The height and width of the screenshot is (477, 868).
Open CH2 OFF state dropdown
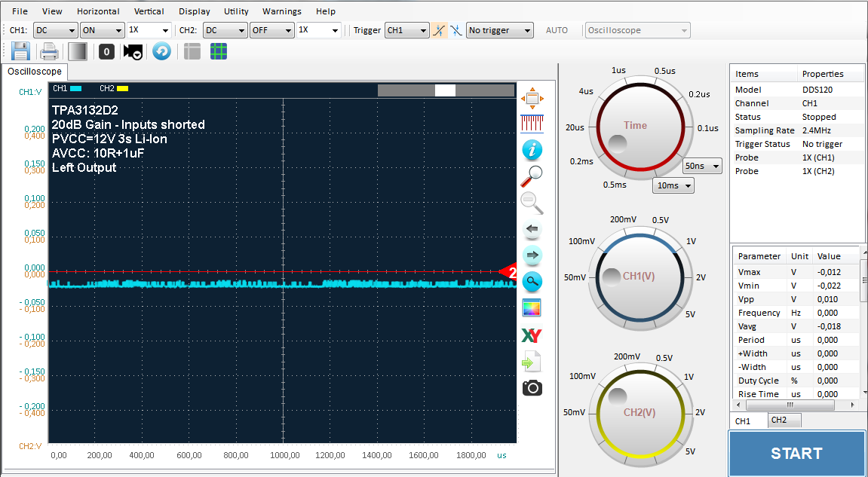(x=271, y=30)
